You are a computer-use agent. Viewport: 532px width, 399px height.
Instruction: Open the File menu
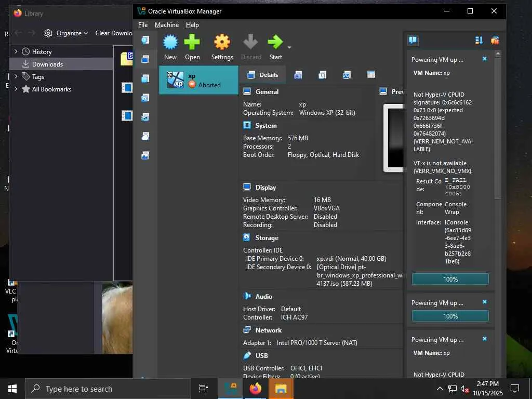pos(143,25)
